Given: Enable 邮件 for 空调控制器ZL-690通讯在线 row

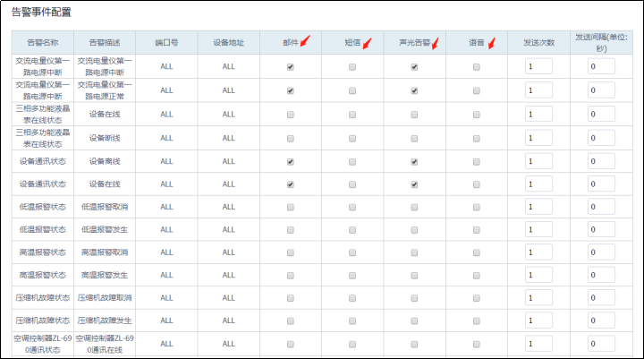Looking at the screenshot, I should click(x=290, y=344).
